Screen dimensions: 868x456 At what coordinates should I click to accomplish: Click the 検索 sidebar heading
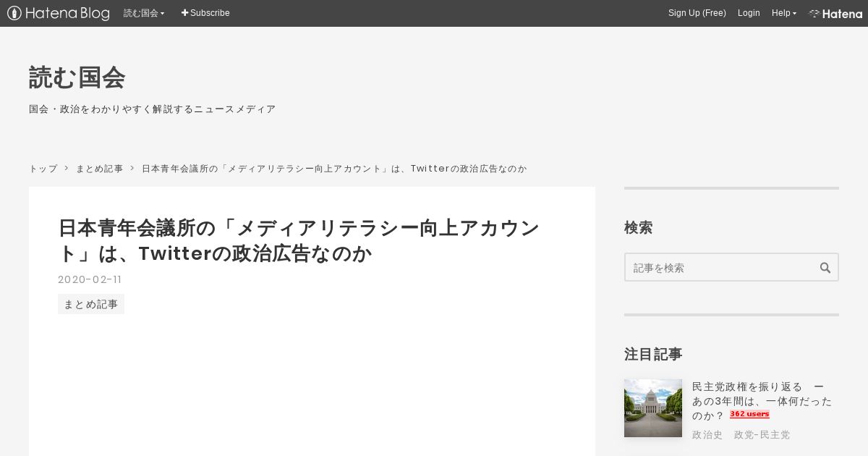click(x=639, y=228)
